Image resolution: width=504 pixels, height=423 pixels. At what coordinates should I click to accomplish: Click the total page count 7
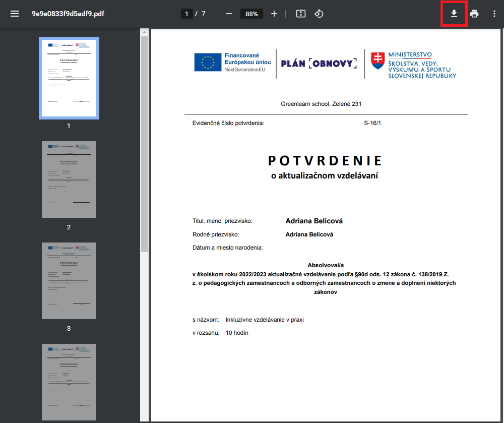point(204,14)
